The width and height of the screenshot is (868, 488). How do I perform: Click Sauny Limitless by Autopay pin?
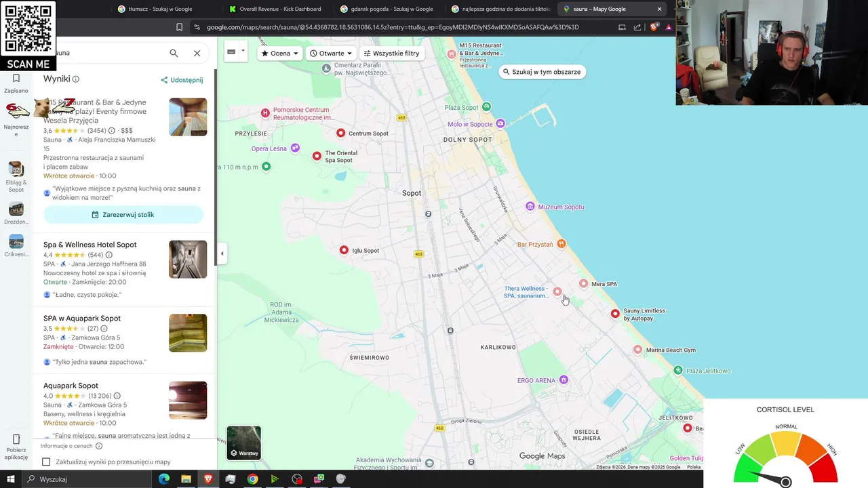615,314
